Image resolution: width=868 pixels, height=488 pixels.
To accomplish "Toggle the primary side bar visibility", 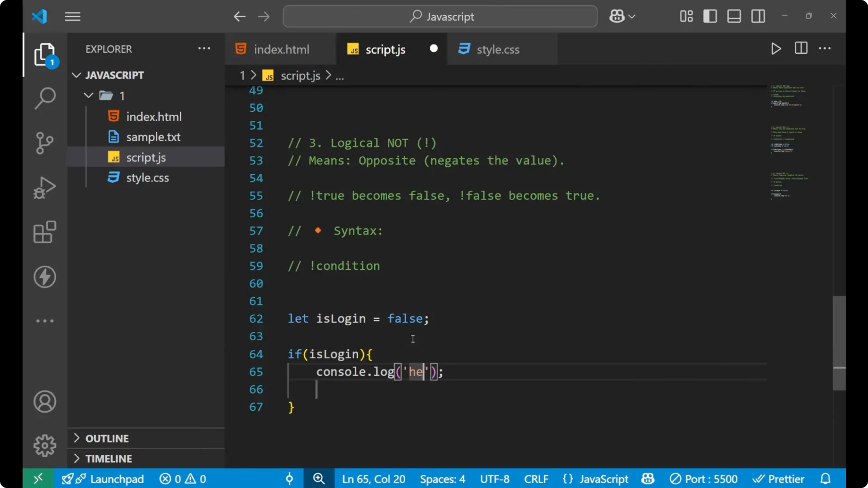I will pyautogui.click(x=710, y=16).
